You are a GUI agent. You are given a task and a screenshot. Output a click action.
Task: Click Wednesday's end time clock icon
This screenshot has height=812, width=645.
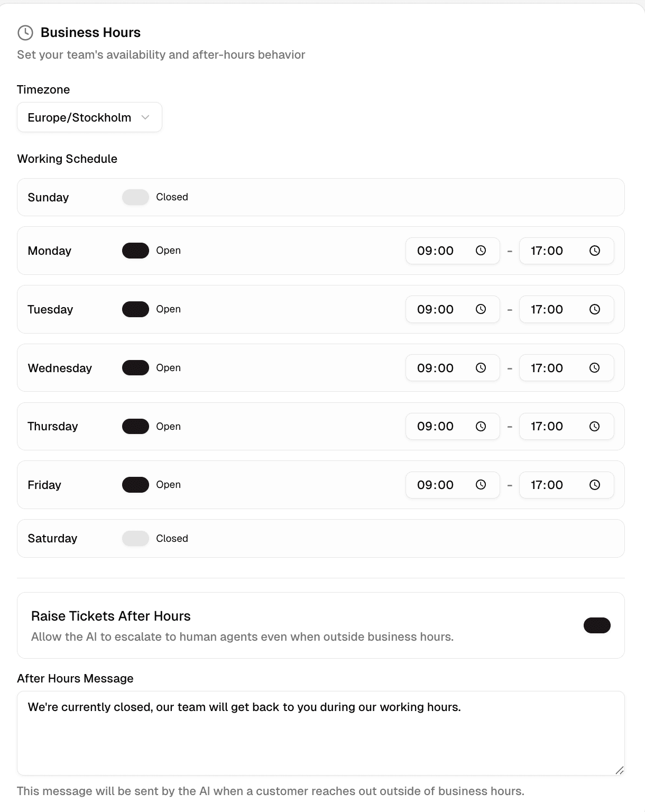(594, 367)
